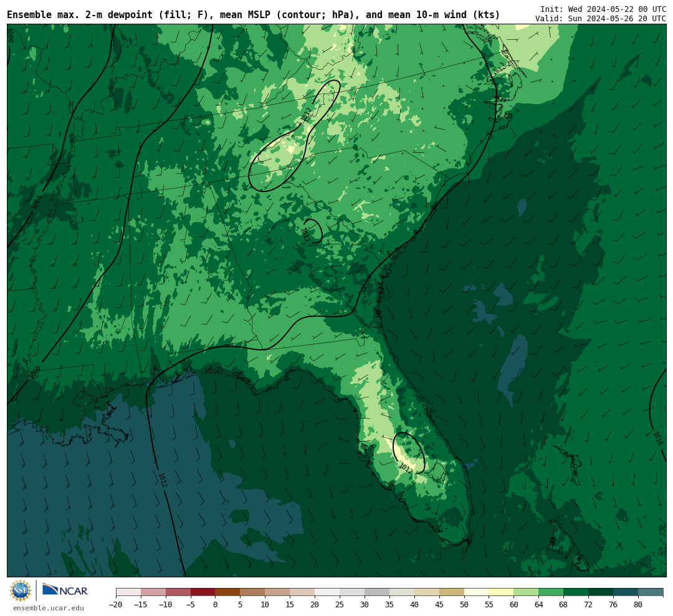
Task: Click the NCAR logo
Action: click(65, 590)
